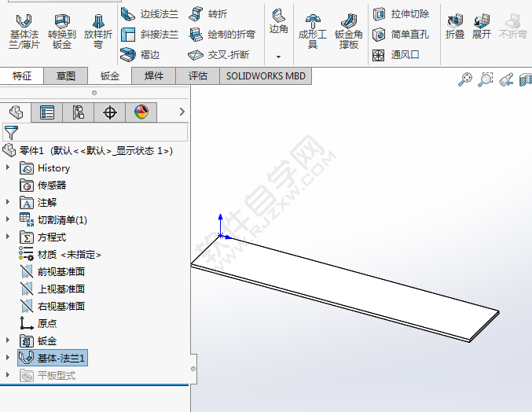The image size is (532, 412).
Task: Click the Jog (转折) tool
Action: (x=207, y=14)
